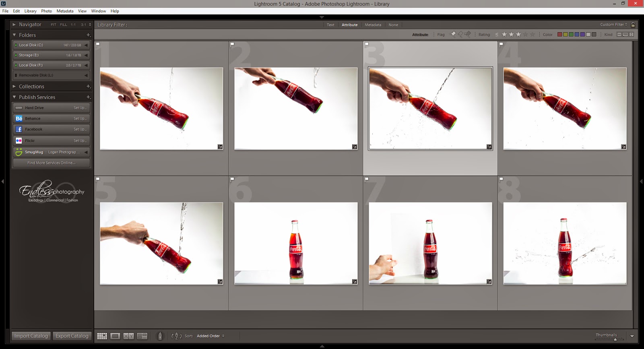Click the Hard Drive publish service icon
644x349 pixels.
click(x=19, y=108)
